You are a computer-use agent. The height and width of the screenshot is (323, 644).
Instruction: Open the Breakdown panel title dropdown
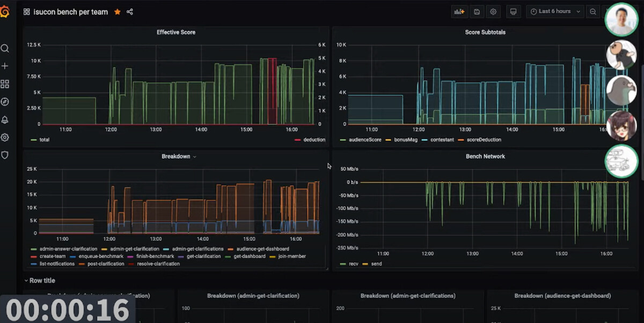pos(179,157)
